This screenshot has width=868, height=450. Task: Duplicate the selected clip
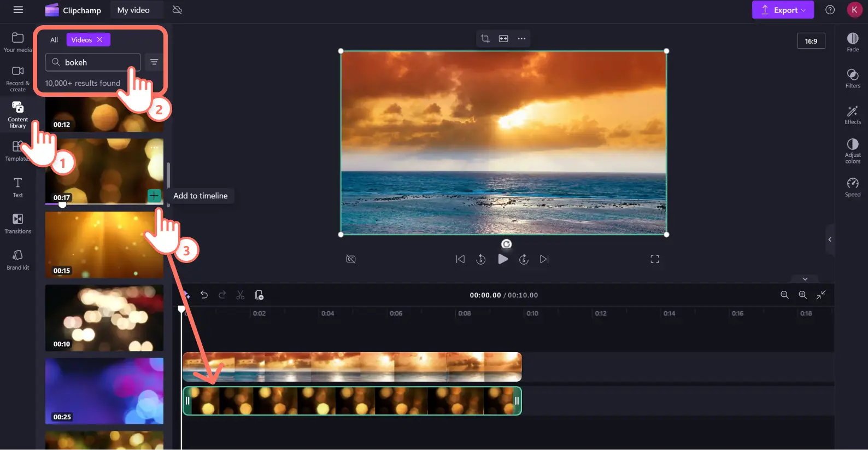pyautogui.click(x=259, y=295)
